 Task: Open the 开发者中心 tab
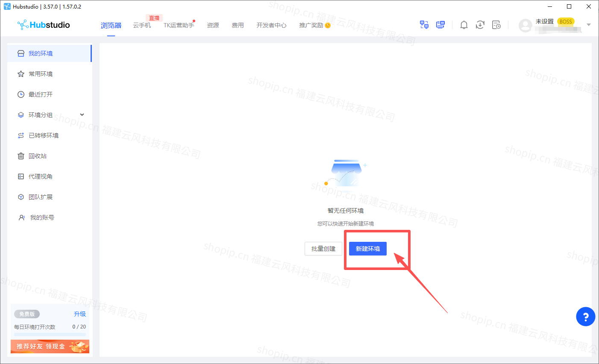click(272, 25)
